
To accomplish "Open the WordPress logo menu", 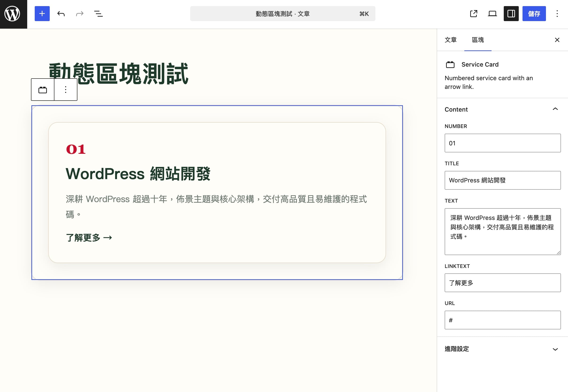I will pyautogui.click(x=14, y=14).
